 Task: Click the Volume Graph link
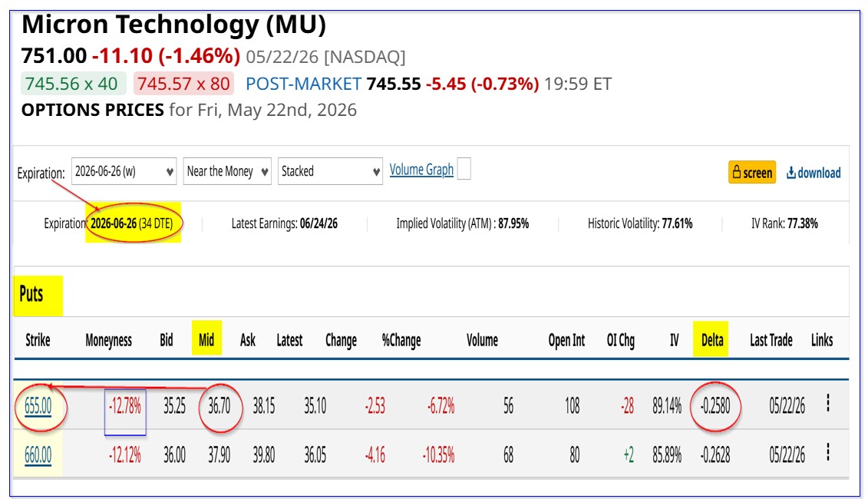click(x=421, y=170)
